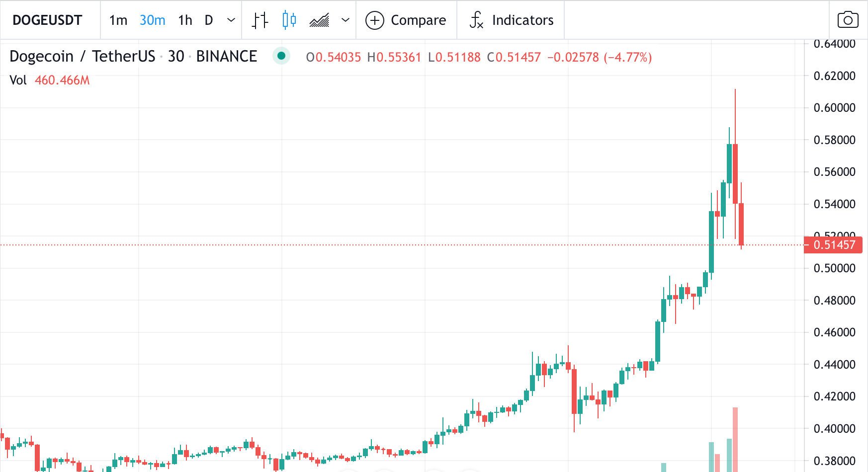Click the Vol 460.466M volume legend
The height and width of the screenshot is (472, 868).
point(50,80)
